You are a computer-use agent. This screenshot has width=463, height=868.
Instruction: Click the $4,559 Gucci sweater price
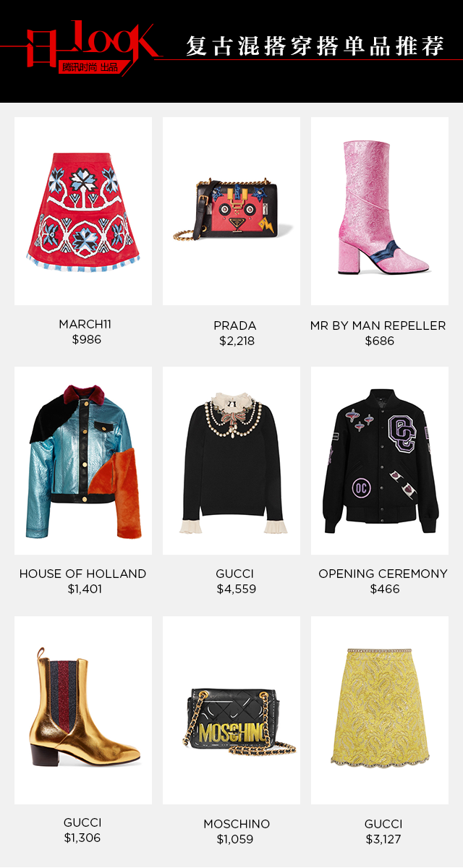(x=235, y=590)
